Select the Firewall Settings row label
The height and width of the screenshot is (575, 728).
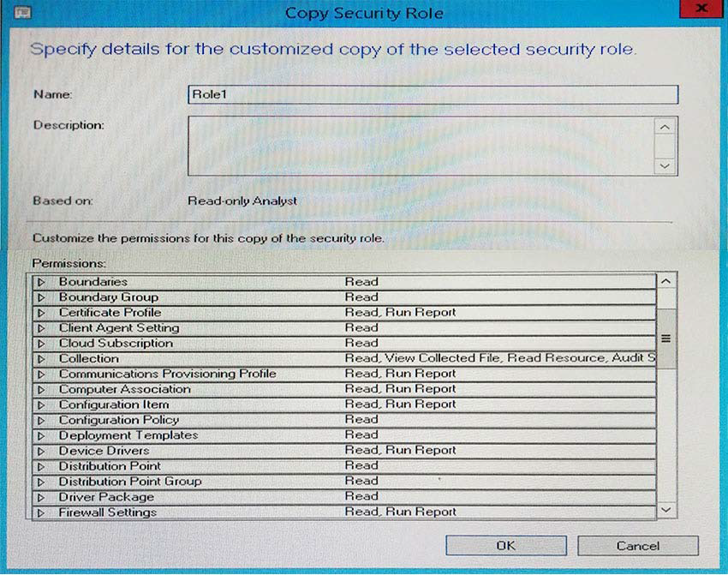108,512
